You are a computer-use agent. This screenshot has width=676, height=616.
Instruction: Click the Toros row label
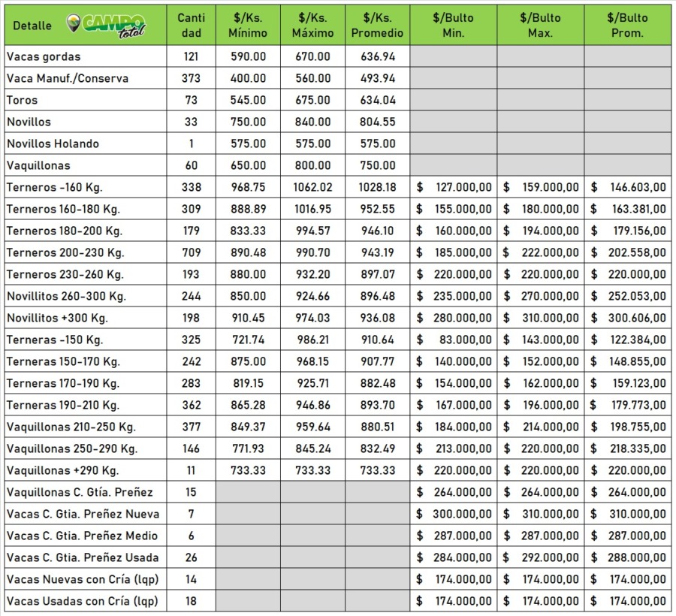click(x=22, y=100)
